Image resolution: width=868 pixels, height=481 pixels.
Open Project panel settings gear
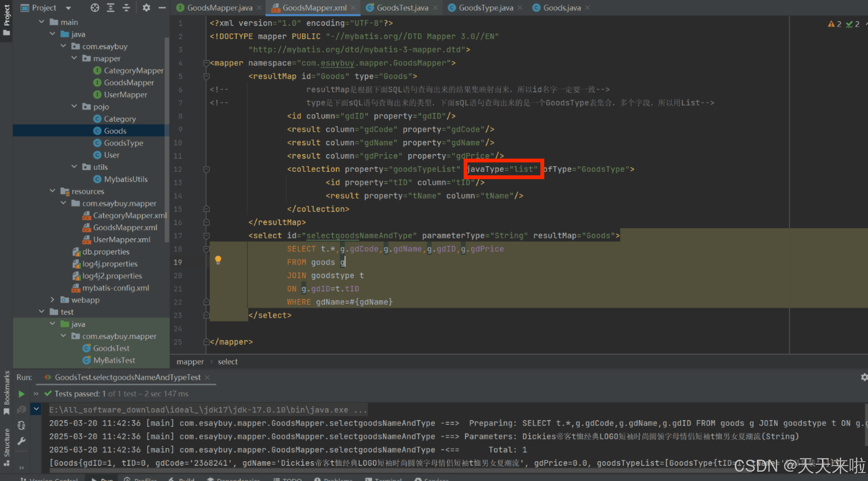(x=146, y=8)
